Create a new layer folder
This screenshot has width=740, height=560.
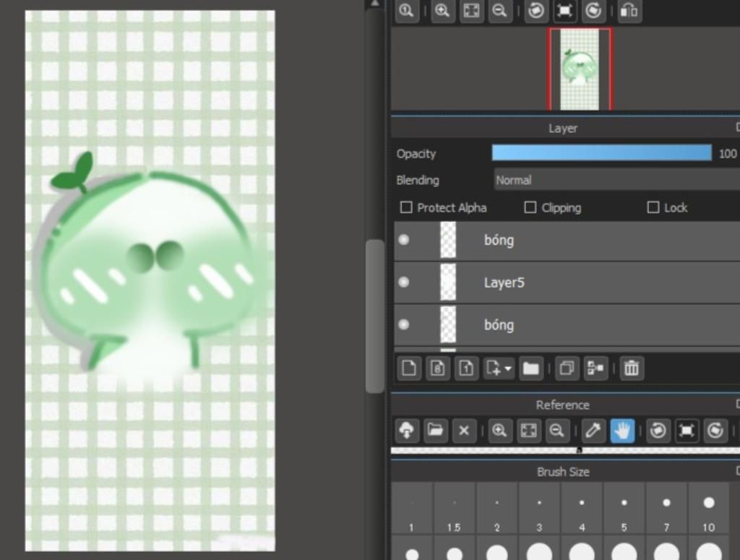point(531,368)
